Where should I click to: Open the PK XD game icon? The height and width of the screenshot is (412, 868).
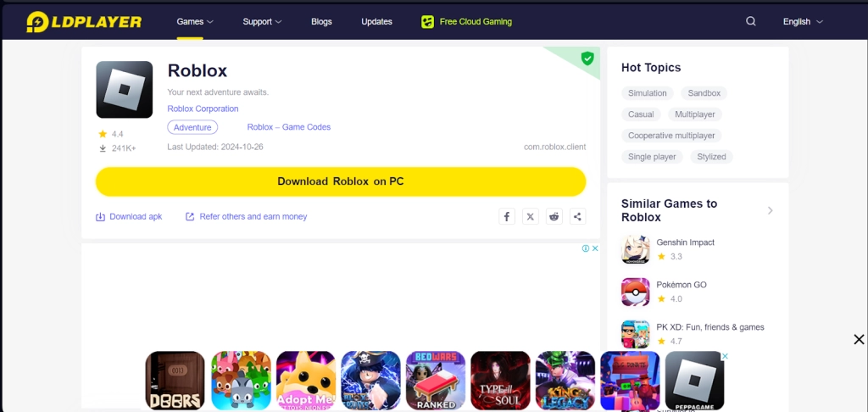(636, 334)
